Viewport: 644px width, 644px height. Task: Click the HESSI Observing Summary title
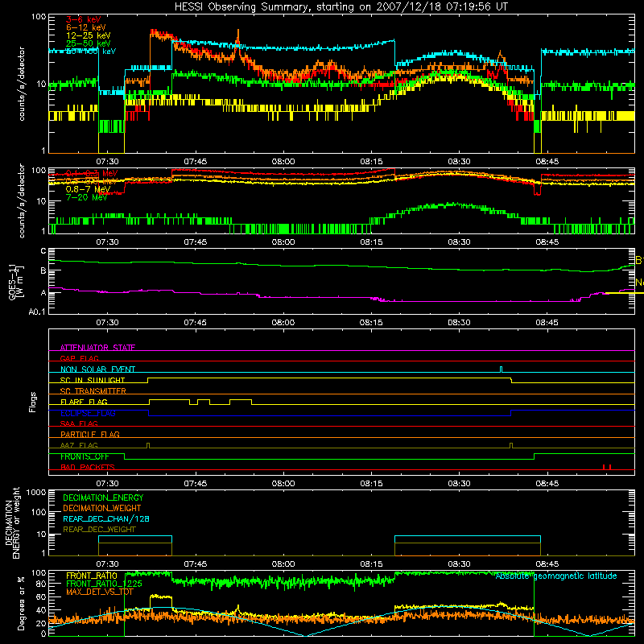tap(341, 7)
